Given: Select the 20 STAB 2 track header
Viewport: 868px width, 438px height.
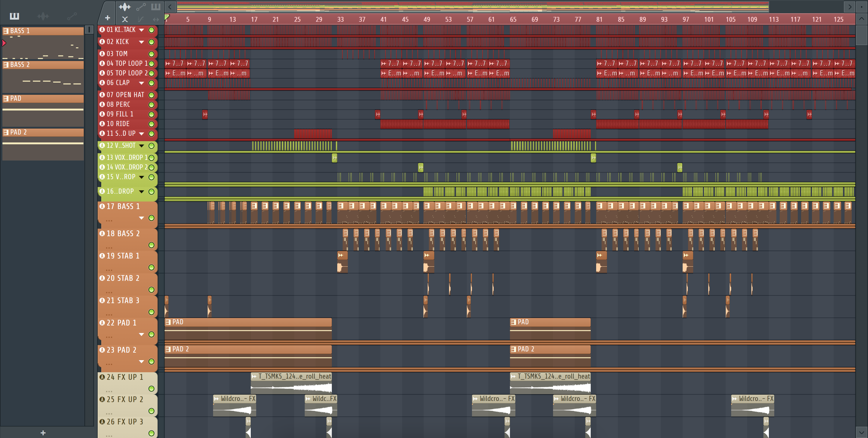Looking at the screenshot, I should [x=127, y=284].
